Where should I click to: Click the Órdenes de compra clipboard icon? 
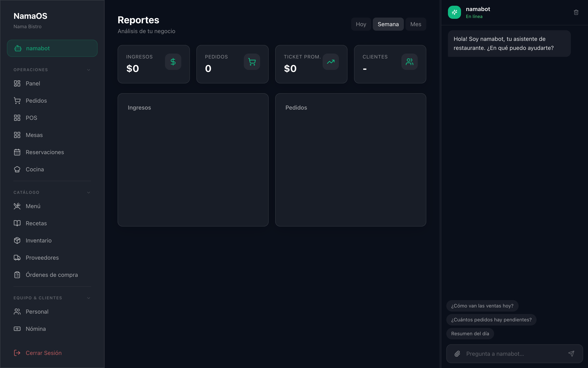coord(17,275)
